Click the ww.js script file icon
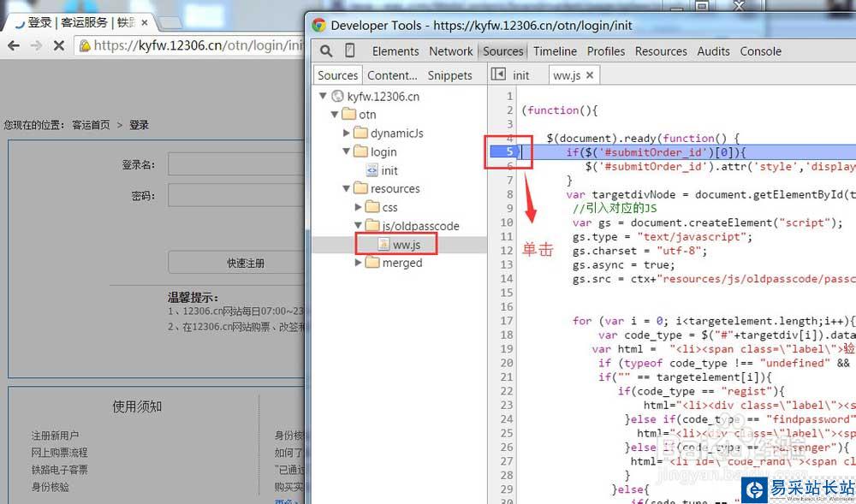This screenshot has width=856, height=504. click(383, 245)
